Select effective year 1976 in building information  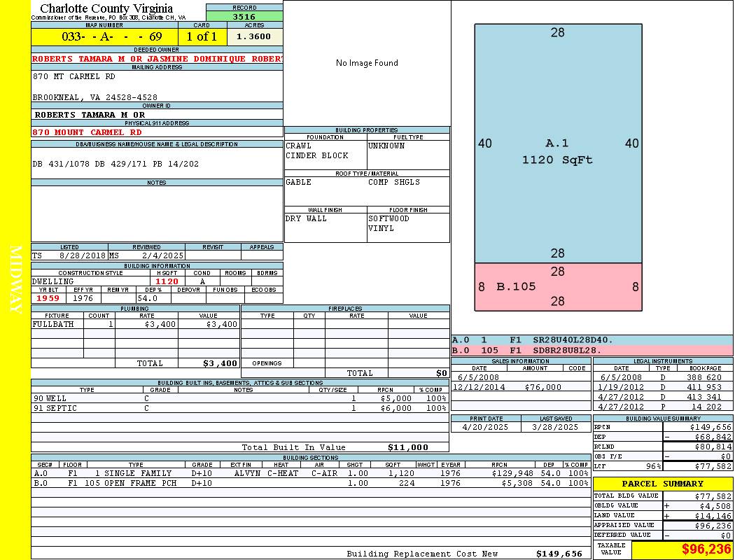pyautogui.click(x=83, y=298)
